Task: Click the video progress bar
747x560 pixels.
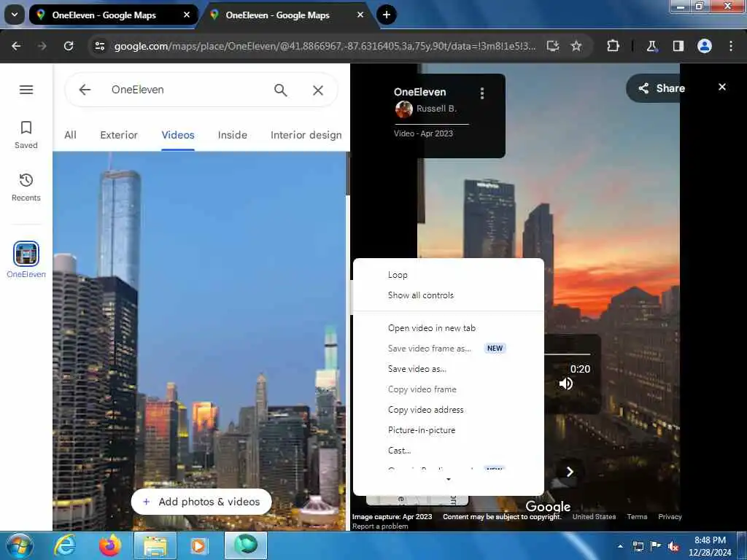Action: click(567, 354)
